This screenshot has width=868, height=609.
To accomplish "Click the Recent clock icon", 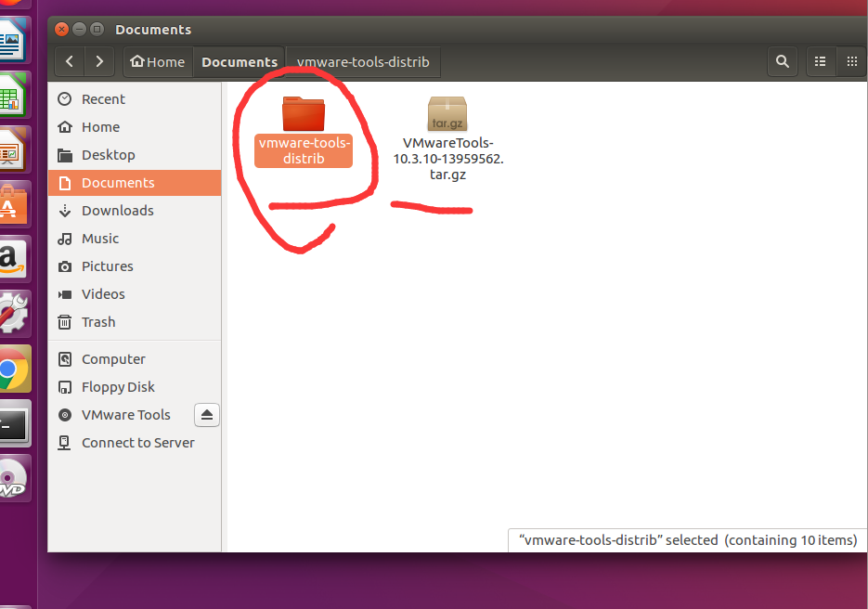I will [65, 99].
